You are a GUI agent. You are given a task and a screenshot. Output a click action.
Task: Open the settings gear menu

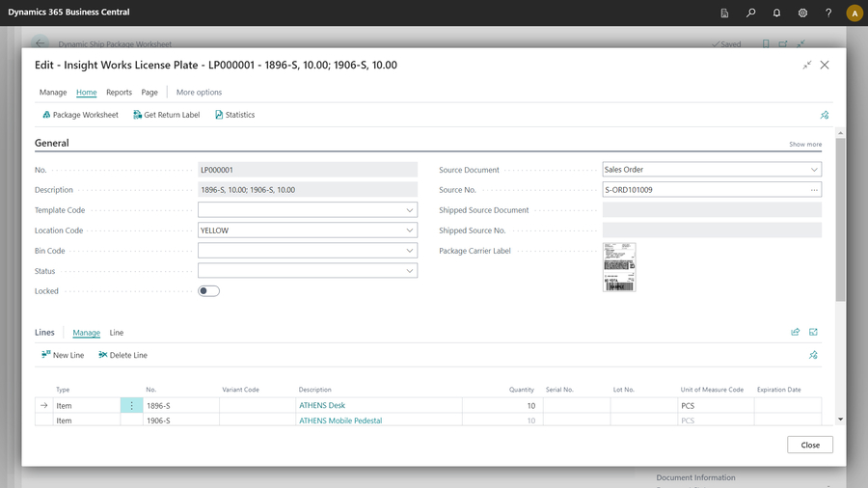[x=802, y=13]
